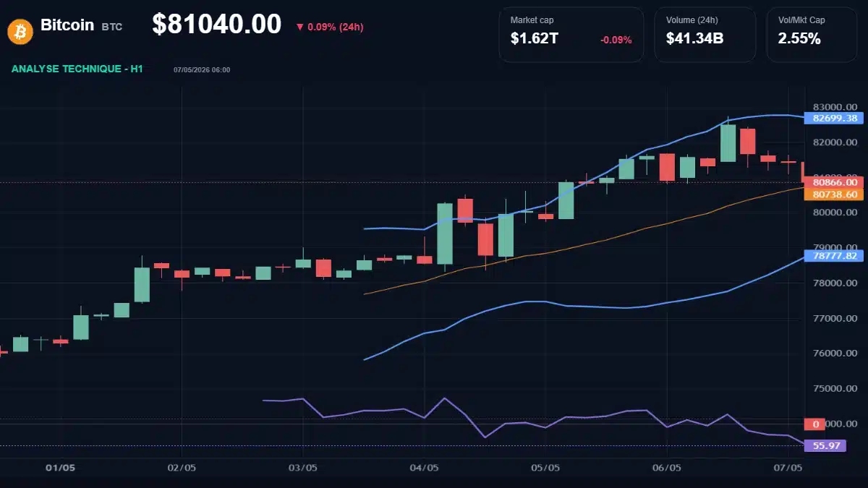Click the 04/05 date axis label

[424, 468]
